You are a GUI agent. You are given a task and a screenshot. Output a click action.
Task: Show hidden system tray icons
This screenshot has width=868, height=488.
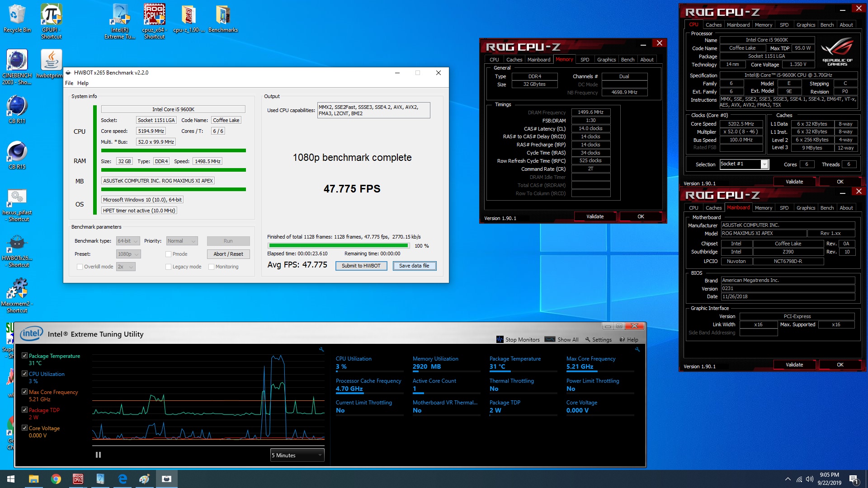(788, 479)
